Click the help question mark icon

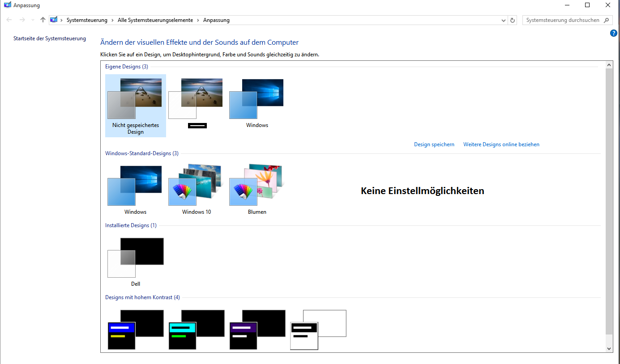coord(613,33)
